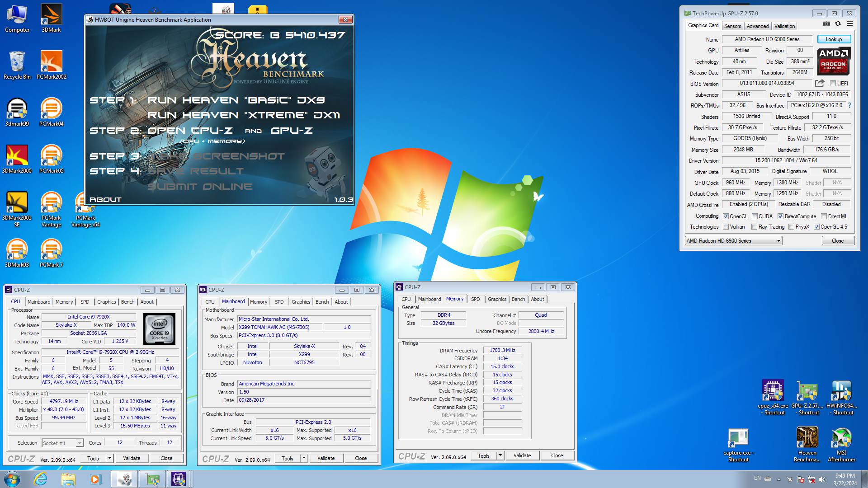Image resolution: width=868 pixels, height=488 pixels.
Task: Expand Tools dropdown arrow in Mainboard CPU-Z window
Action: click(x=304, y=458)
